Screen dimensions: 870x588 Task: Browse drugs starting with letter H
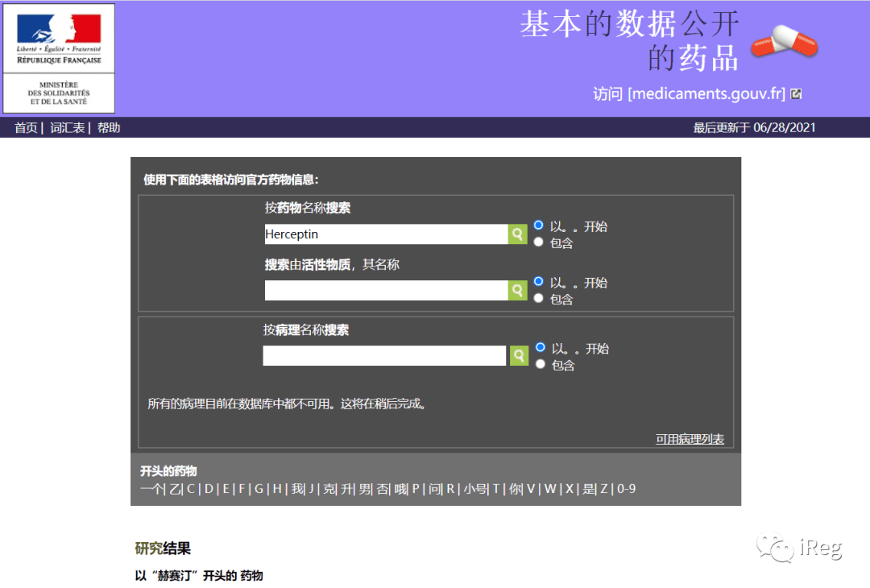click(x=277, y=489)
